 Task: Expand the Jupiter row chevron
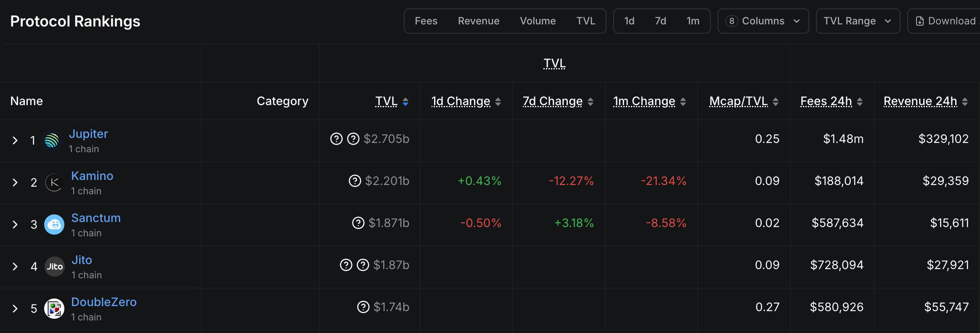pos(15,140)
